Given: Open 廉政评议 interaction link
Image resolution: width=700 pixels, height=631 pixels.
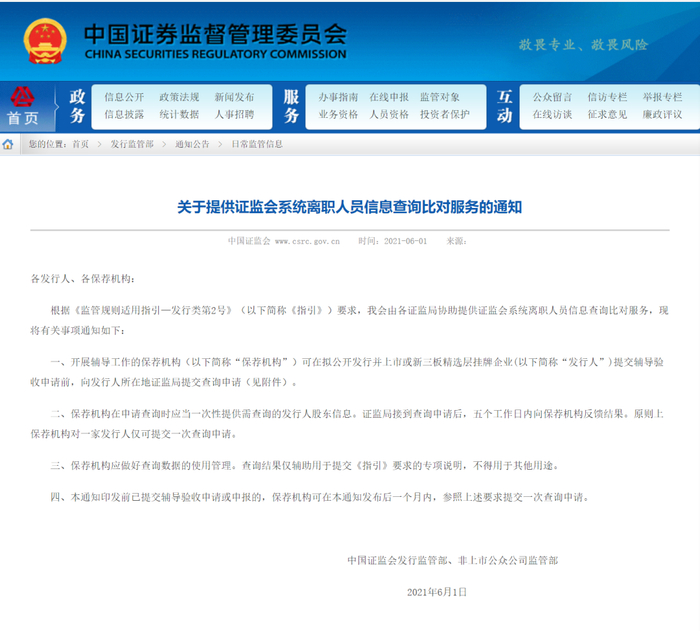Looking at the screenshot, I should point(662,114).
